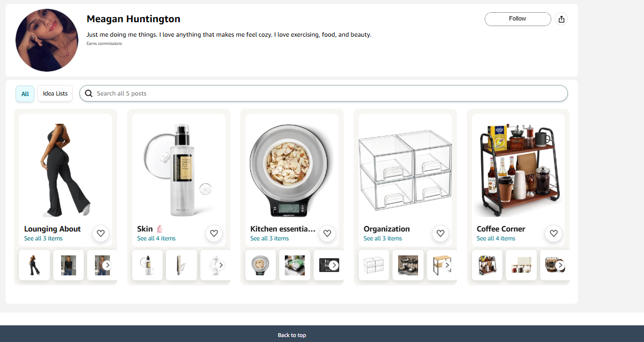The image size is (644, 342).
Task: Switch to the Idea Lists tab
Action: (55, 94)
